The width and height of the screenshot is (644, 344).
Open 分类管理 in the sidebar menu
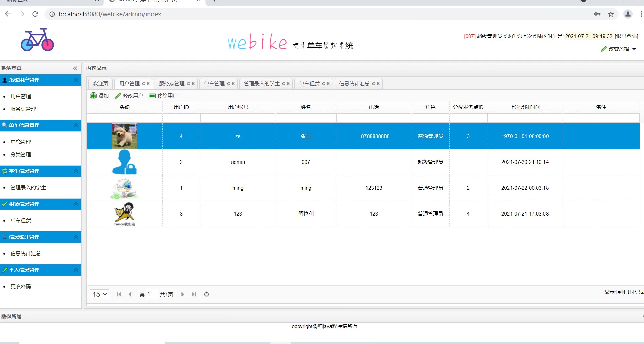[21, 155]
